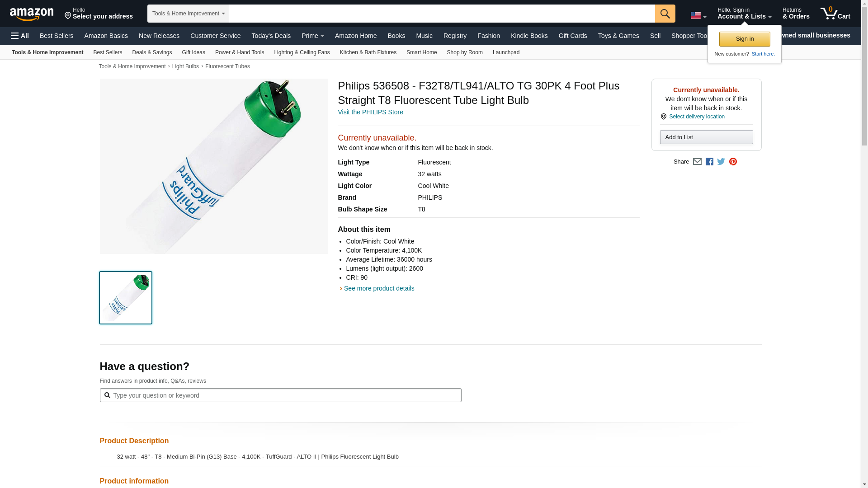
Task: Share product via email icon
Action: [697, 162]
